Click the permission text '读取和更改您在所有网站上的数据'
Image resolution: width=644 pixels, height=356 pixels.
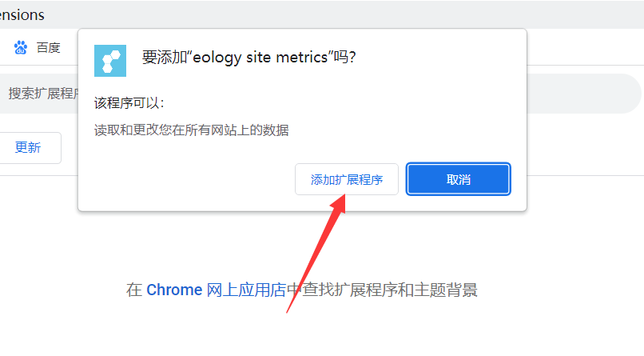pos(192,130)
